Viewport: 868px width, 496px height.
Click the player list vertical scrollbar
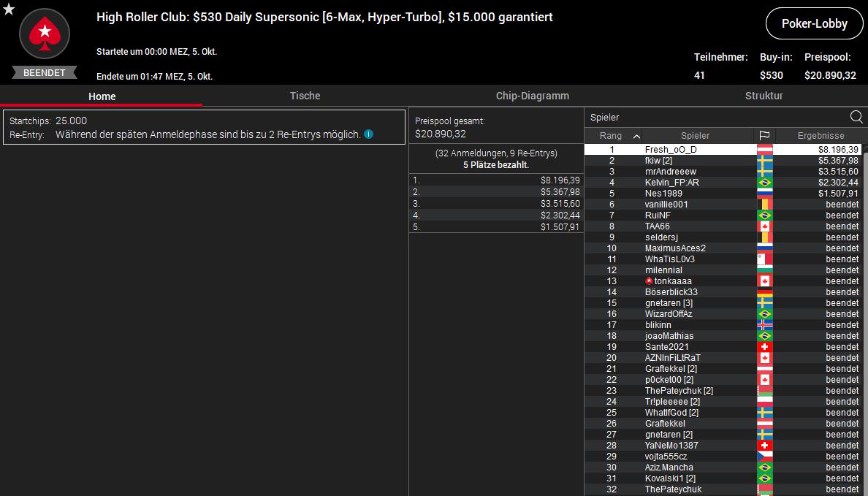coord(864,292)
